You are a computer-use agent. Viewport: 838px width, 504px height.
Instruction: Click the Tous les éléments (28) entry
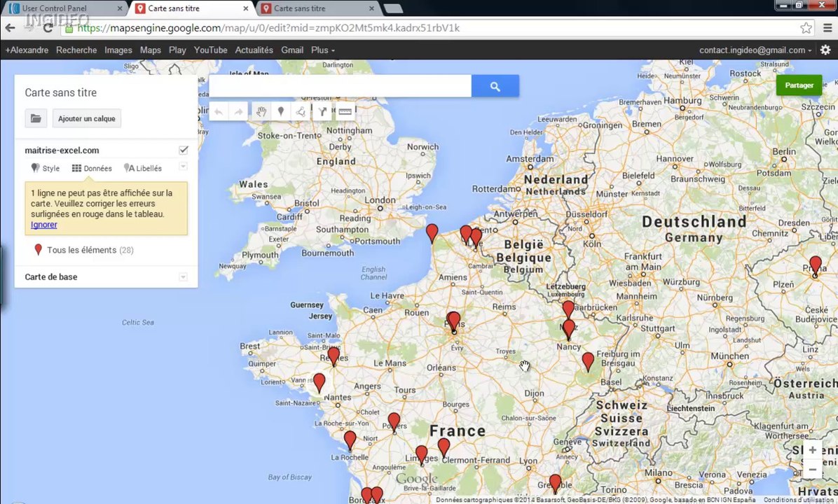click(x=84, y=250)
